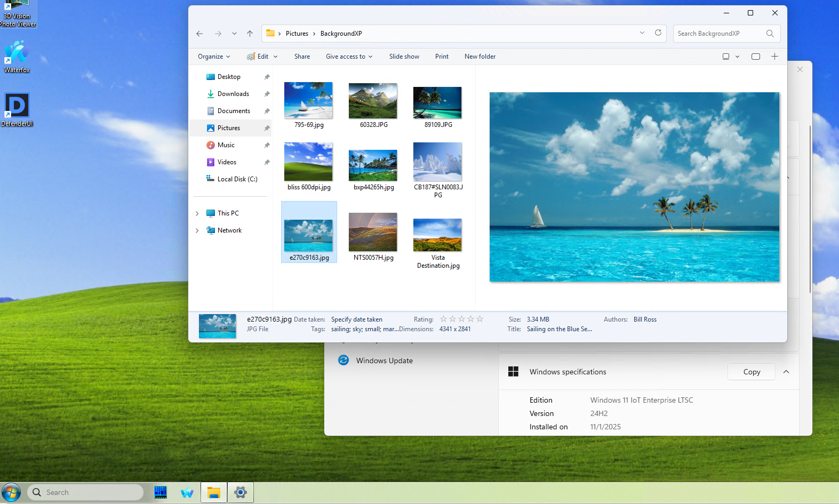Open the Edit dropdown arrow
The width and height of the screenshot is (839, 504).
(276, 57)
